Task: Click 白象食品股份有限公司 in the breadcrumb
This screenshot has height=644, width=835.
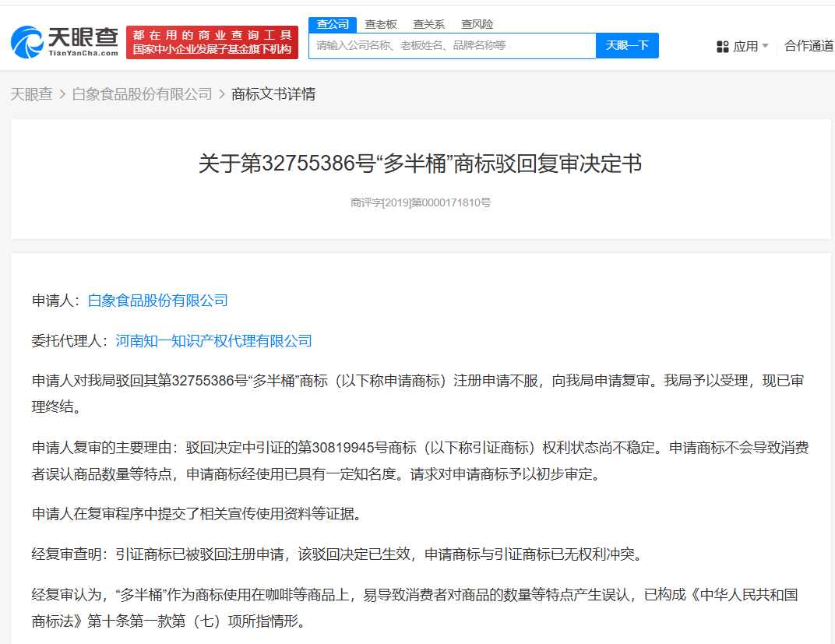Action: click(x=142, y=94)
